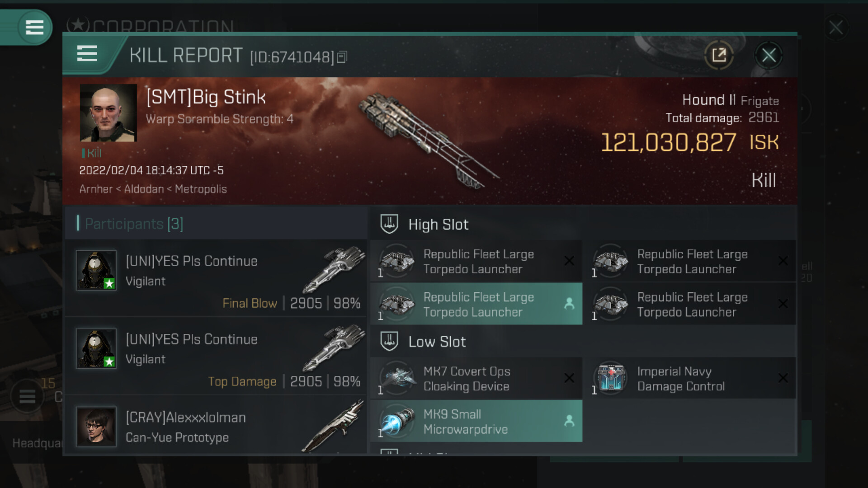Click the High Slot section icon
868x488 pixels.
point(389,224)
